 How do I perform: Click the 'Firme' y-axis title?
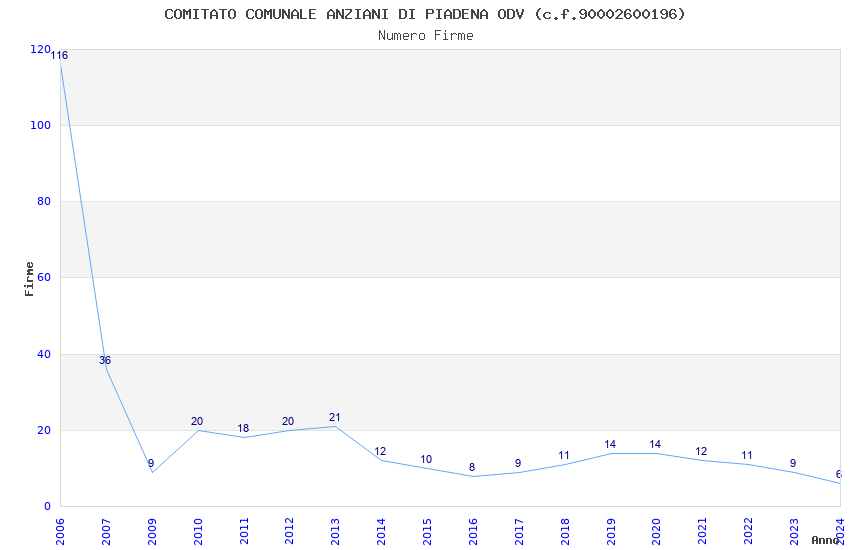pyautogui.click(x=30, y=278)
